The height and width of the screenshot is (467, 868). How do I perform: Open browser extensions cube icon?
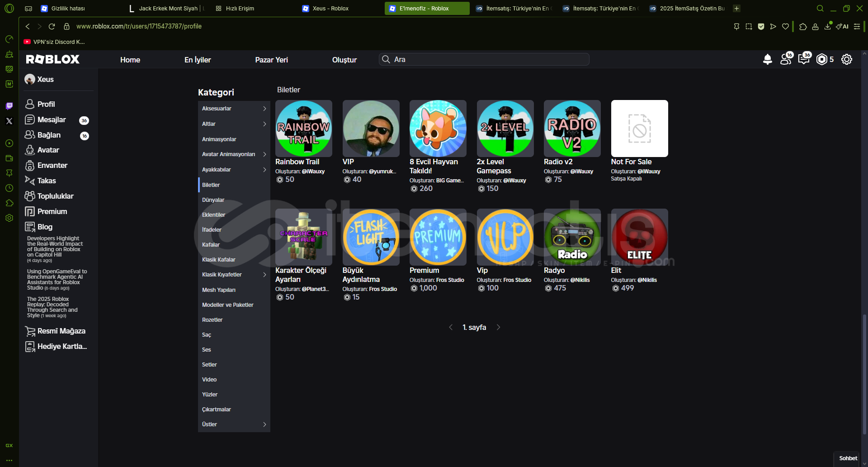(x=803, y=26)
